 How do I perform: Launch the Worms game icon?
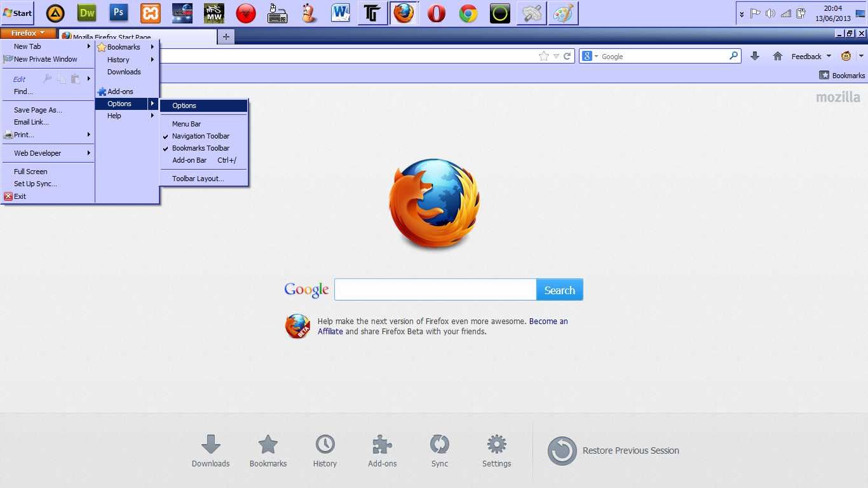coord(309,13)
